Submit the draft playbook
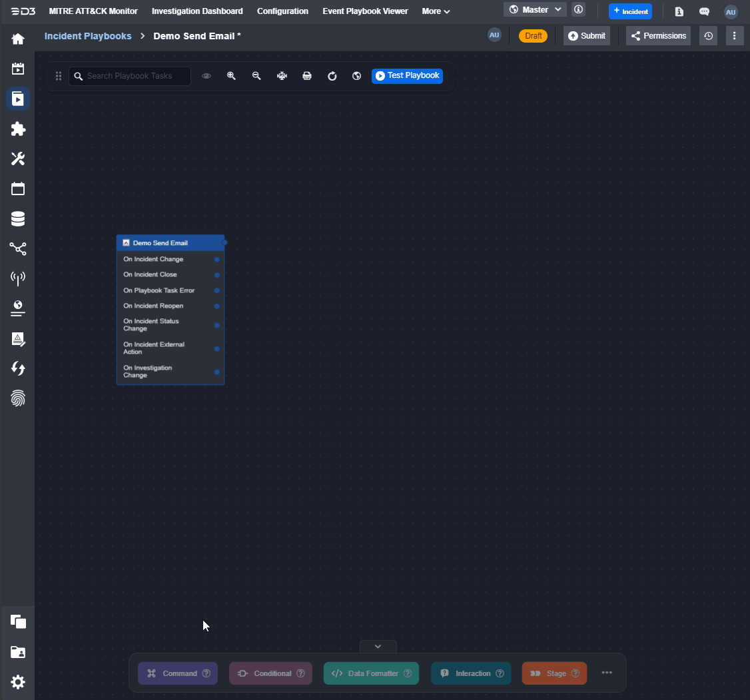The image size is (750, 700). click(586, 36)
